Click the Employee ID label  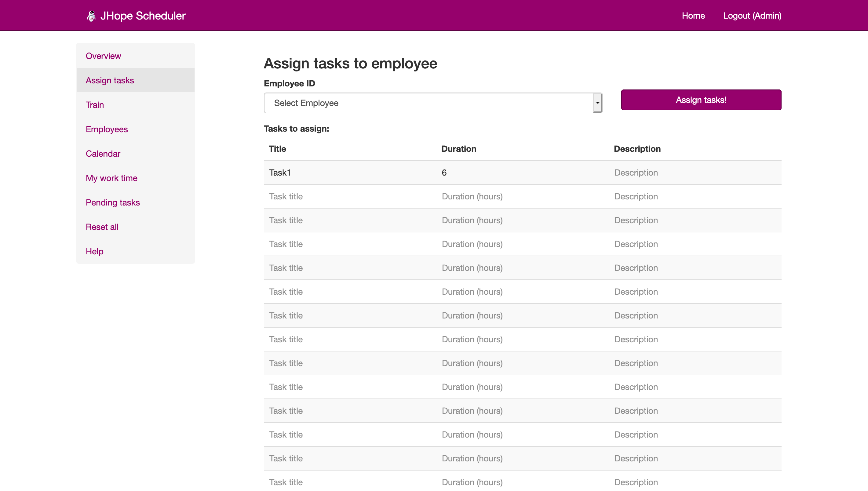click(289, 84)
